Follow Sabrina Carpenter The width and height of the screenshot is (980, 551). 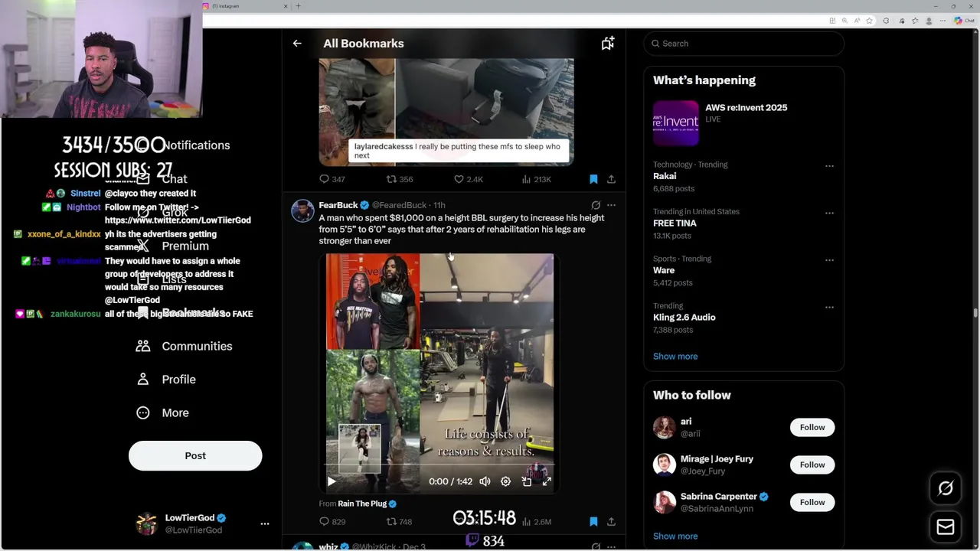pyautogui.click(x=812, y=502)
